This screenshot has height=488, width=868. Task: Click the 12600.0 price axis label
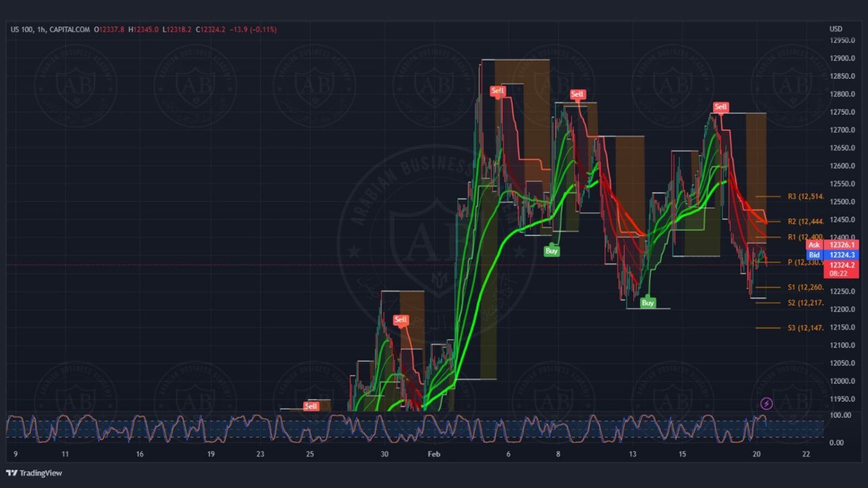click(843, 166)
